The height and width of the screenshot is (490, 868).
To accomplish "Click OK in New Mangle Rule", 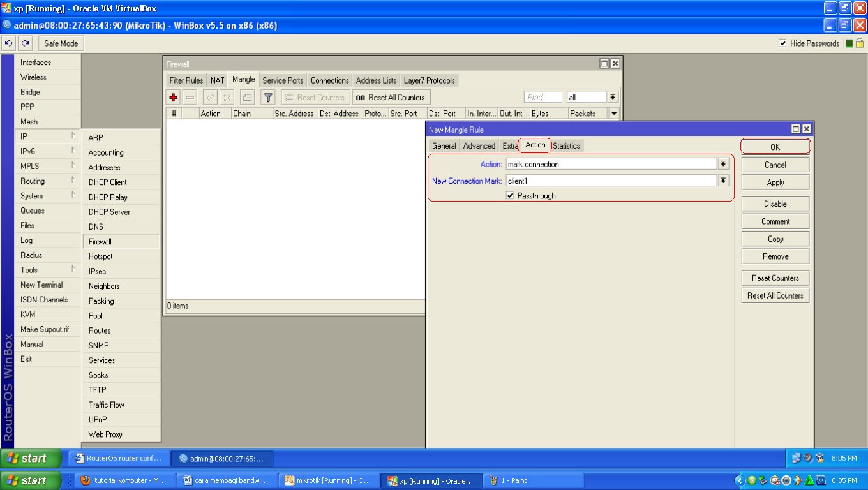I will 775,147.
